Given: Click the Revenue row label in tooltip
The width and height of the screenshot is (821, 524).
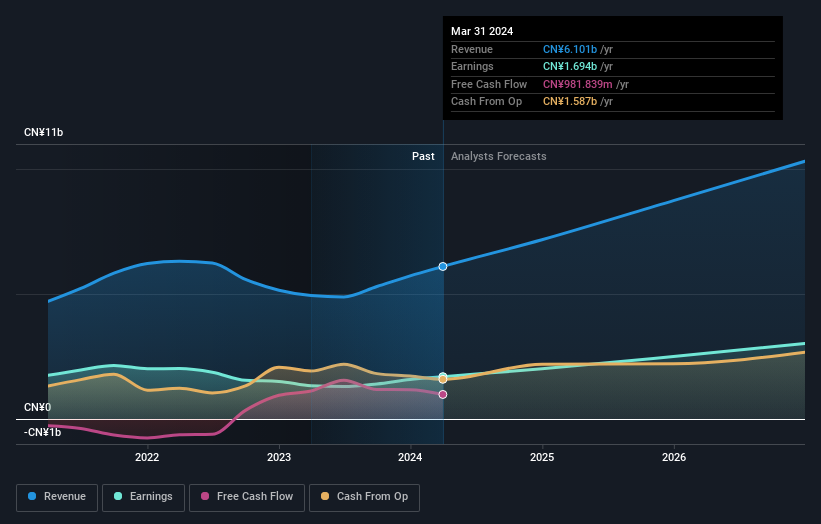Looking at the screenshot, I should (472, 49).
